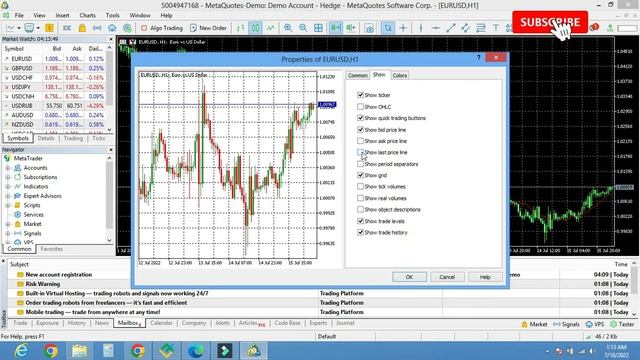Select the crosshair tool

403,28
